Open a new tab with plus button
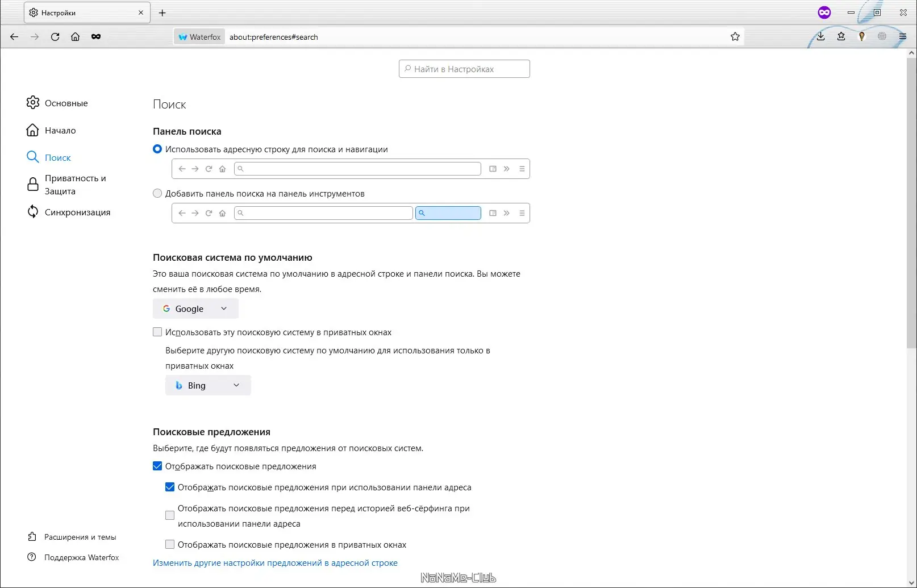917x588 pixels. [x=162, y=12]
